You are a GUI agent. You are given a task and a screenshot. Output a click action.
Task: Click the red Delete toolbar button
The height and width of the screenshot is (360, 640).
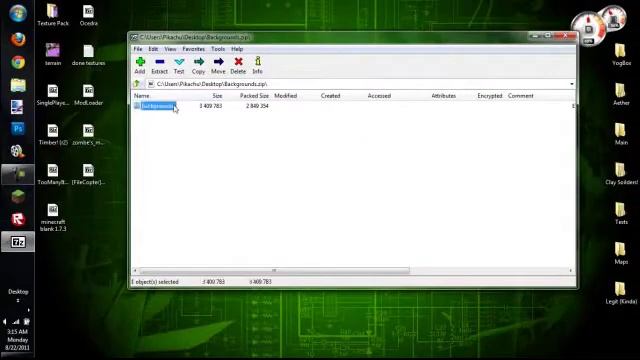click(238, 65)
